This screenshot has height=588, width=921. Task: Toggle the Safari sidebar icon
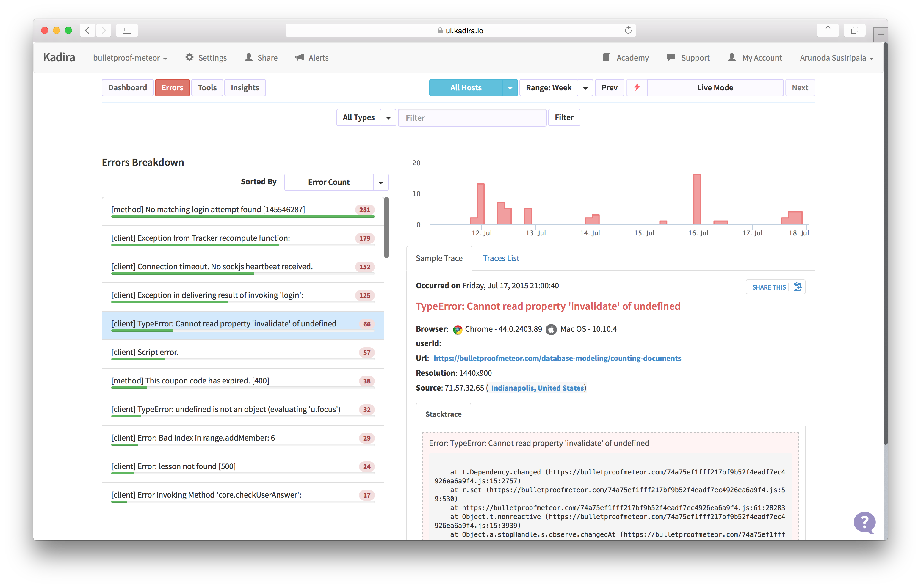pos(127,30)
